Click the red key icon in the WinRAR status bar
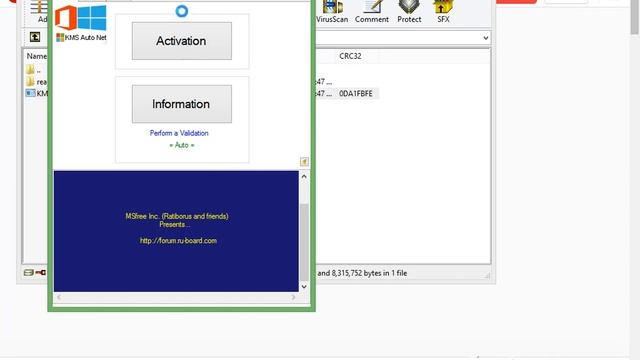The width and height of the screenshot is (640, 360). coord(40,273)
